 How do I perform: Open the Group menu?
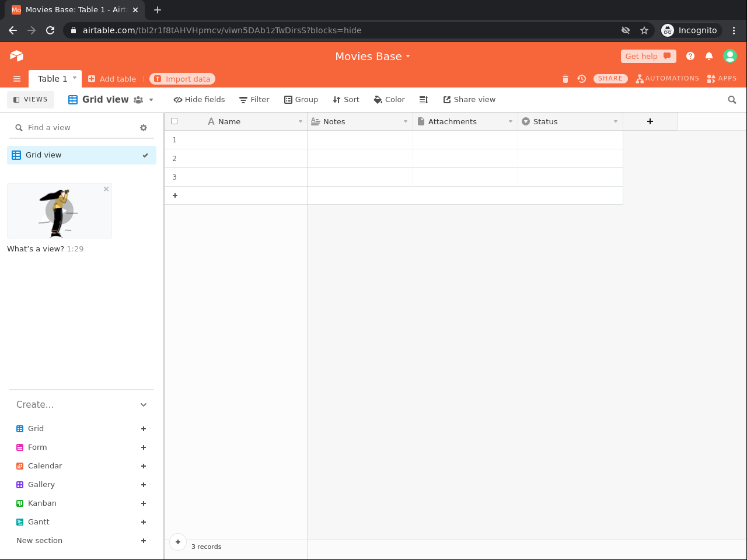pos(301,100)
